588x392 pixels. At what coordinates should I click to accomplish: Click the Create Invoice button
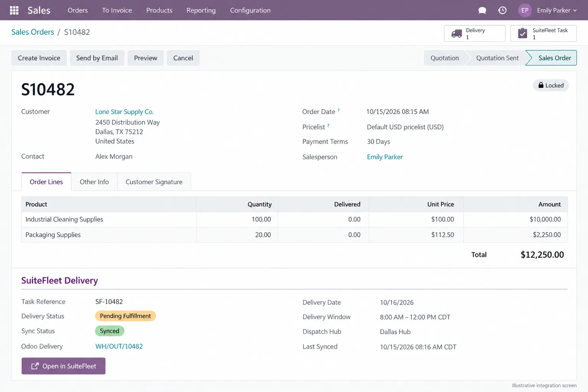tap(39, 58)
